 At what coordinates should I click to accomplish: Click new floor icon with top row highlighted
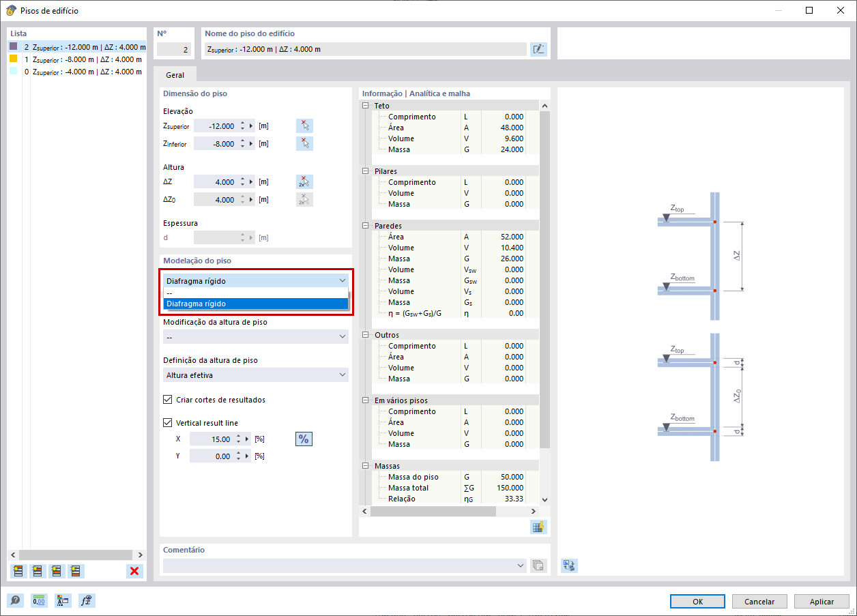coord(18,571)
